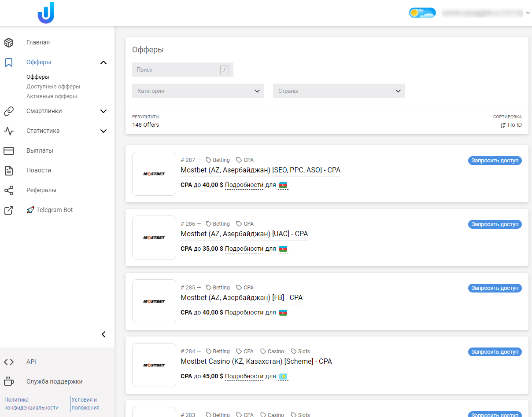Open the Категории dropdown
The width and height of the screenshot is (532, 417).
198,91
